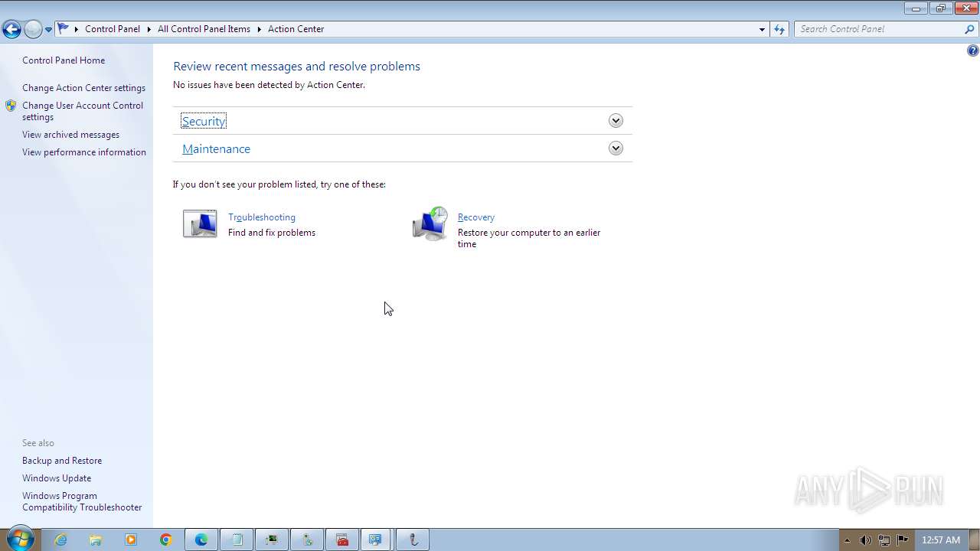Screen dimensions: 980x551
Task: Click the search magnifier icon
Action: coord(970,29)
